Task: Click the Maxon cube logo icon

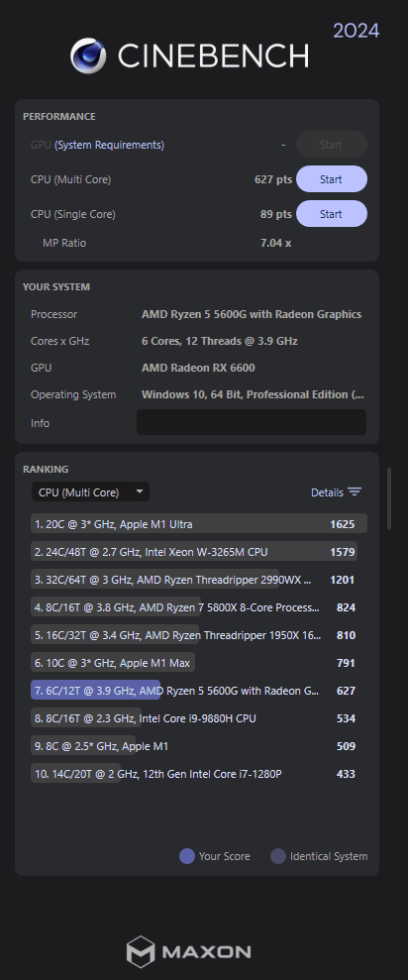Action: pyautogui.click(x=141, y=952)
